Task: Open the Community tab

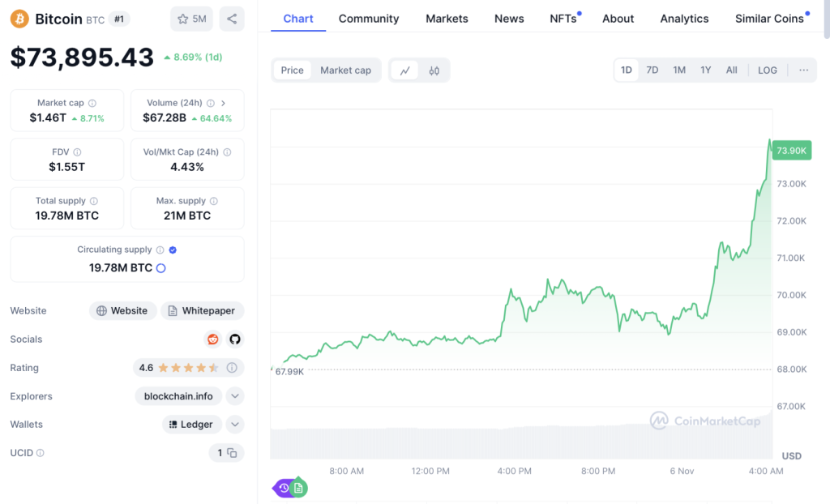Action: (369, 19)
